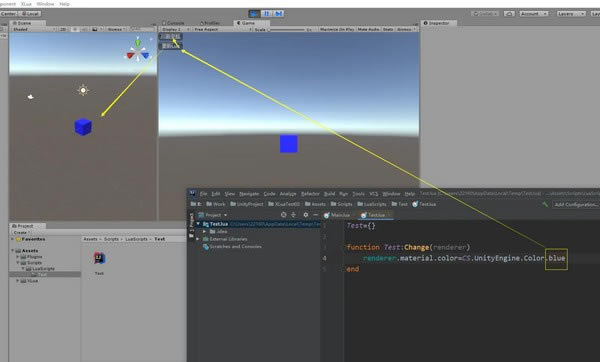Adjust the Game view Scale slider
This screenshot has height=362, width=600.
click(287, 29)
